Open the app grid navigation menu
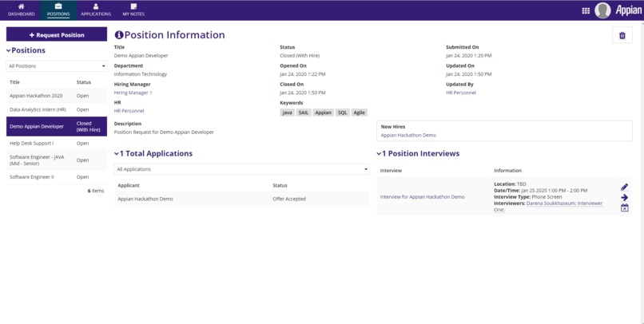The width and height of the screenshot is (644, 324). click(586, 10)
